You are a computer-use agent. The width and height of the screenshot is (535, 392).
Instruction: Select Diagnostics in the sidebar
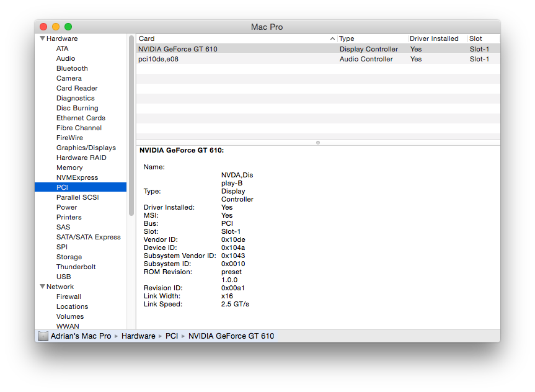76,98
